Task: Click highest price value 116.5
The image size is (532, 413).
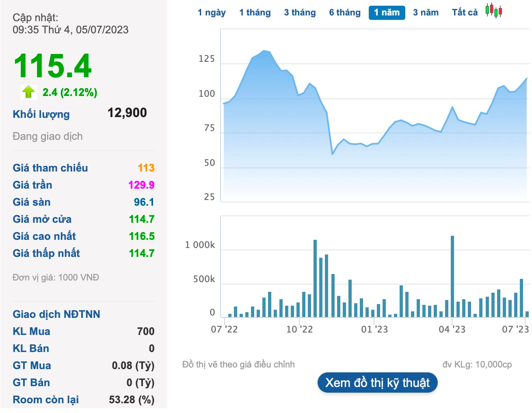Action: [x=142, y=236]
